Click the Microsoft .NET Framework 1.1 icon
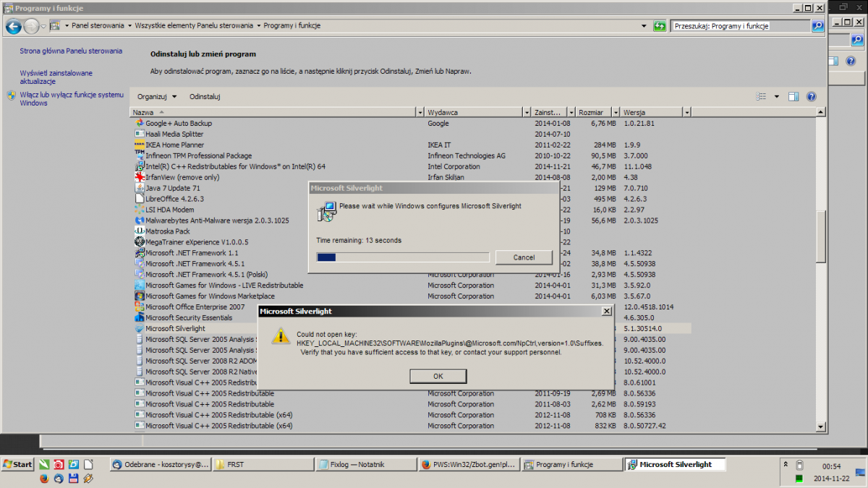Screen dimensions: 868x488 (140, 253)
